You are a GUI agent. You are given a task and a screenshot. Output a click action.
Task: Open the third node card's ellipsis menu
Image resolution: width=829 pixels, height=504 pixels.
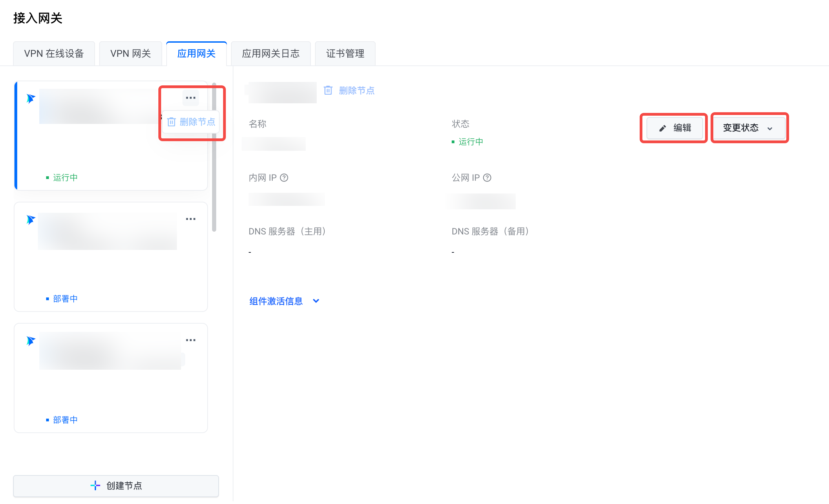[x=190, y=340]
